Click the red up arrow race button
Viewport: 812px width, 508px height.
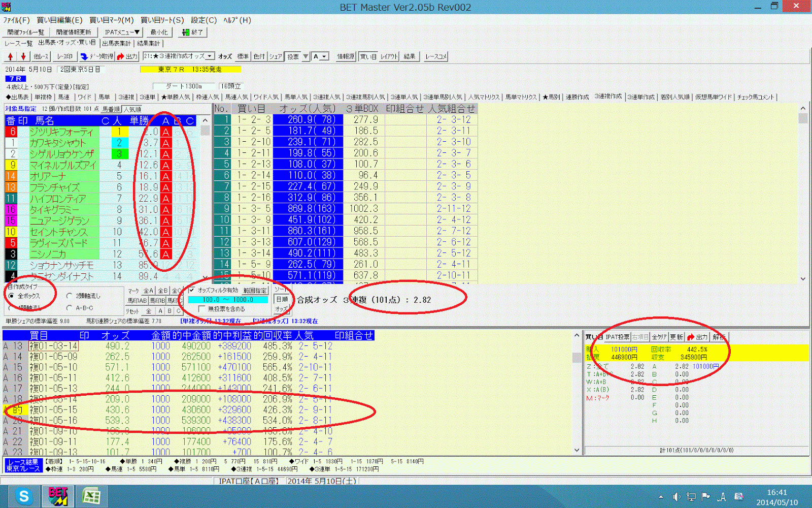click(x=10, y=56)
